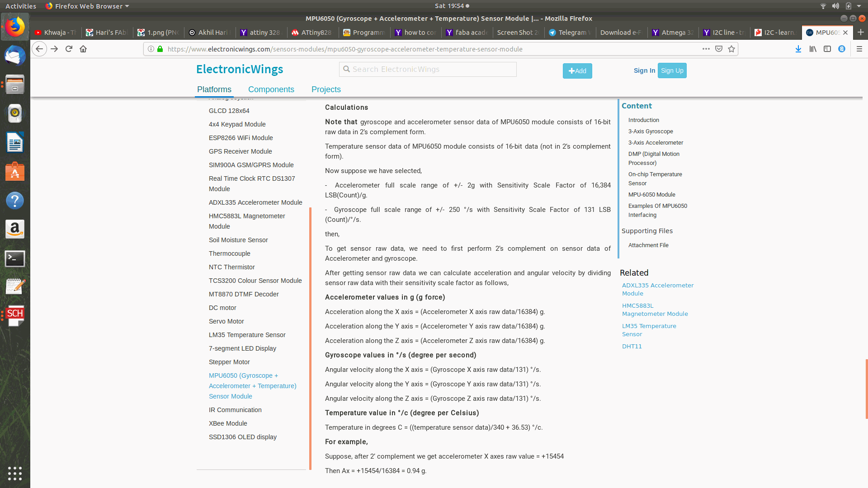Open page actions three-dots menu
The width and height of the screenshot is (868, 488).
click(706, 49)
